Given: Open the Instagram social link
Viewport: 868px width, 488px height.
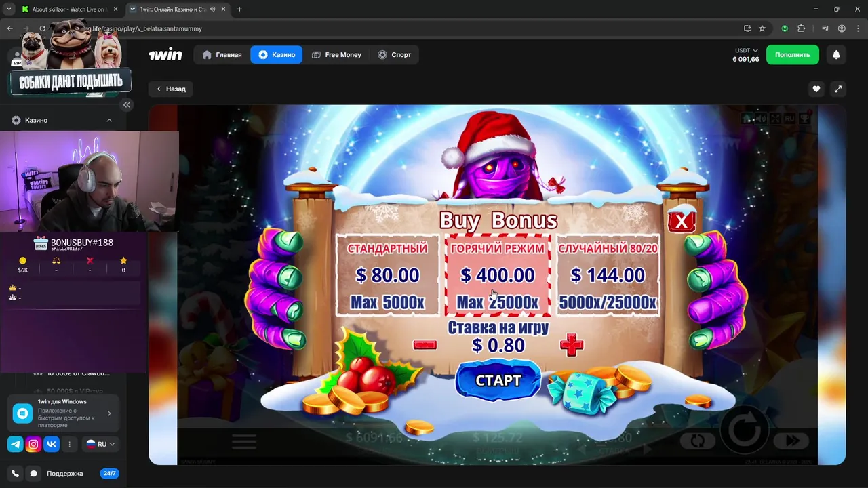Looking at the screenshot, I should [33, 444].
